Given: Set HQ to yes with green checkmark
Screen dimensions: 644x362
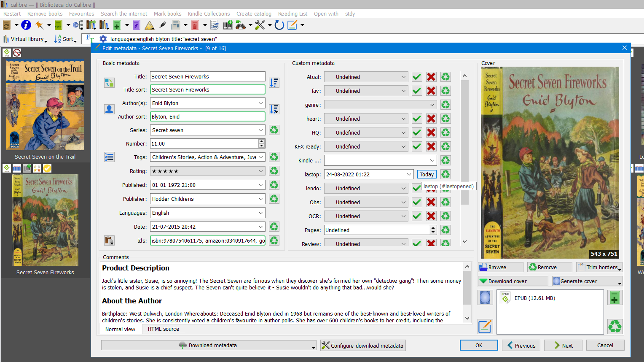Looking at the screenshot, I should tap(417, 132).
